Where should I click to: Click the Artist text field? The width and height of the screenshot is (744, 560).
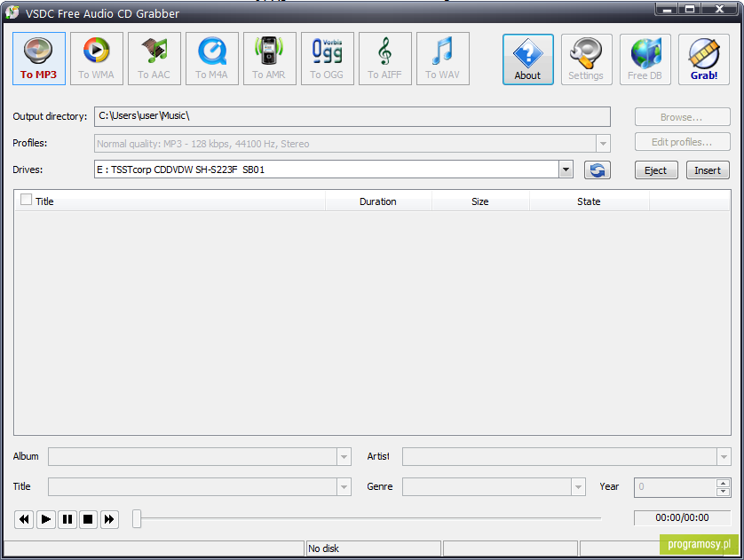[560, 457]
